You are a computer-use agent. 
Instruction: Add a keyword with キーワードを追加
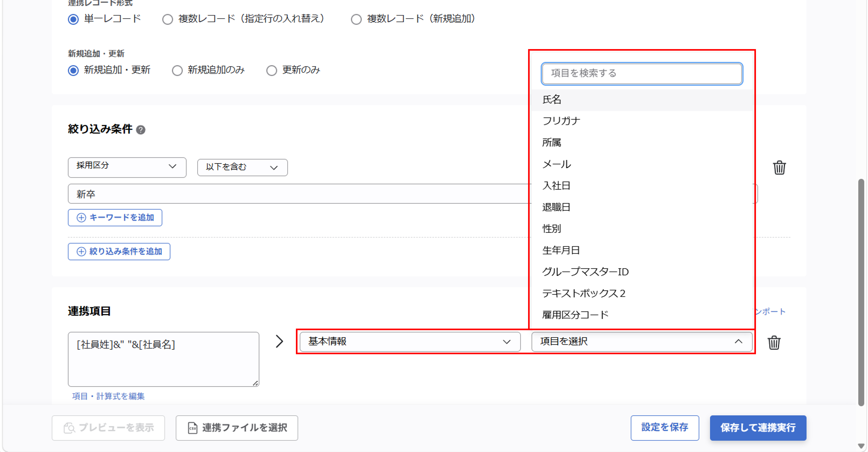tap(115, 218)
